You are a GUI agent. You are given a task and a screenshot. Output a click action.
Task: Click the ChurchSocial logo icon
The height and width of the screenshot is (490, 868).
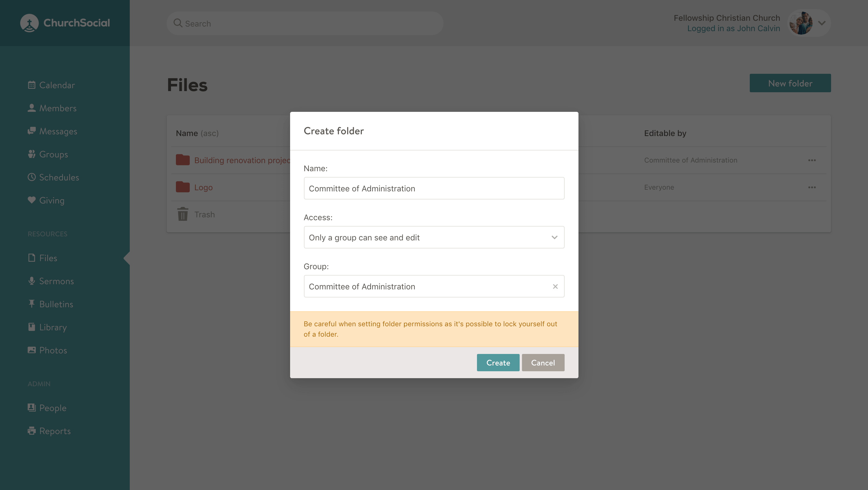29,23
